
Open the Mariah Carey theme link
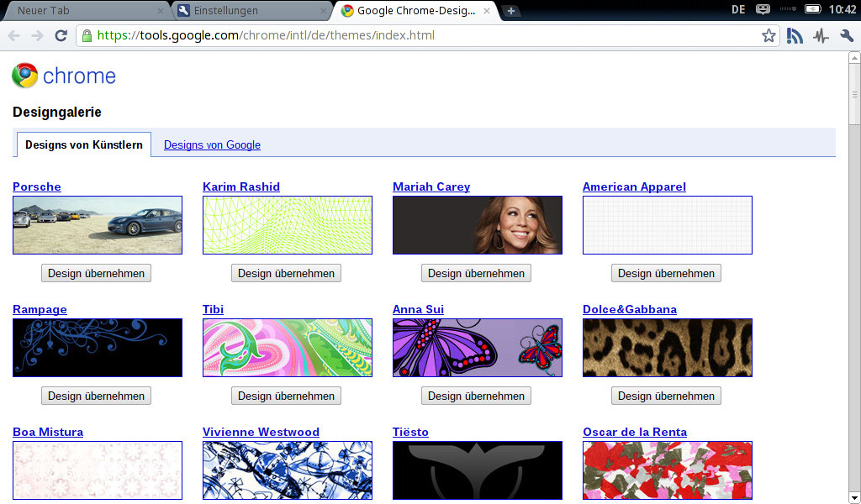pos(431,186)
